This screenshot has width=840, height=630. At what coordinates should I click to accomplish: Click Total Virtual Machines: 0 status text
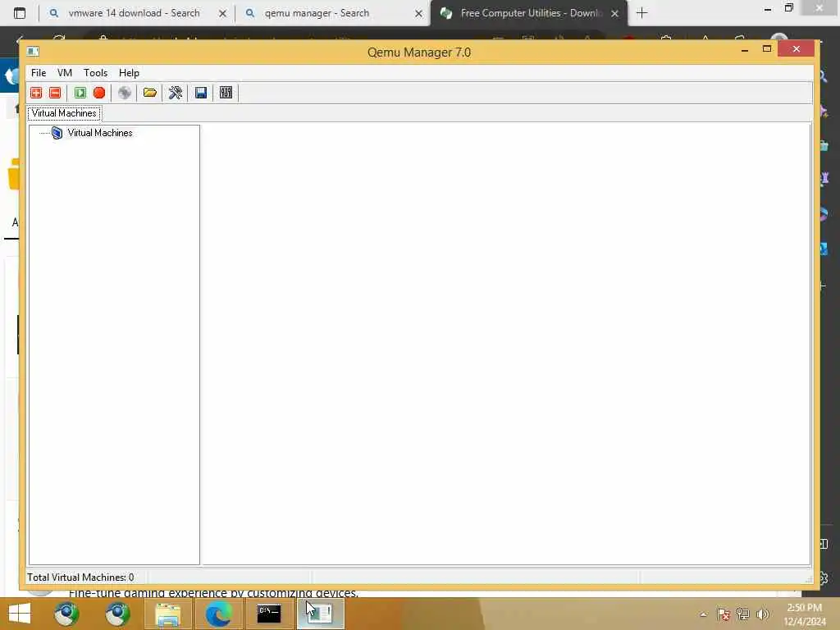click(x=80, y=577)
